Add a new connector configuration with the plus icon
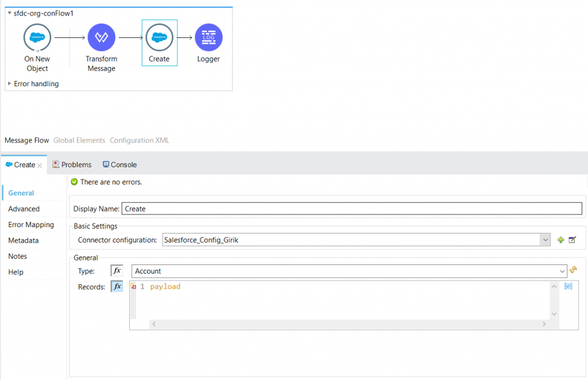Image resolution: width=588 pixels, height=380 pixels. pos(560,240)
